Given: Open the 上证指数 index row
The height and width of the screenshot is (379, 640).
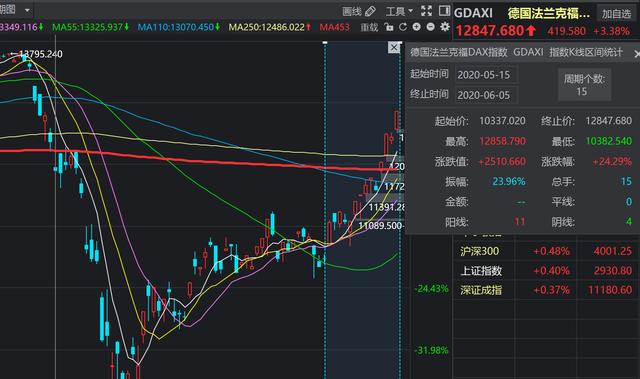Looking at the screenshot, I should (546, 270).
